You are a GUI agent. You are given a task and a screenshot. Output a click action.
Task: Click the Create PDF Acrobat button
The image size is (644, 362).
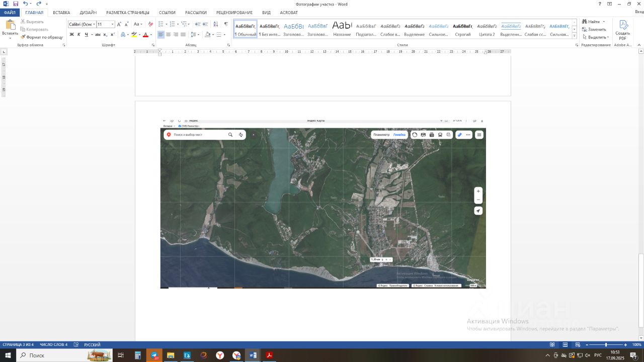pyautogui.click(x=623, y=30)
